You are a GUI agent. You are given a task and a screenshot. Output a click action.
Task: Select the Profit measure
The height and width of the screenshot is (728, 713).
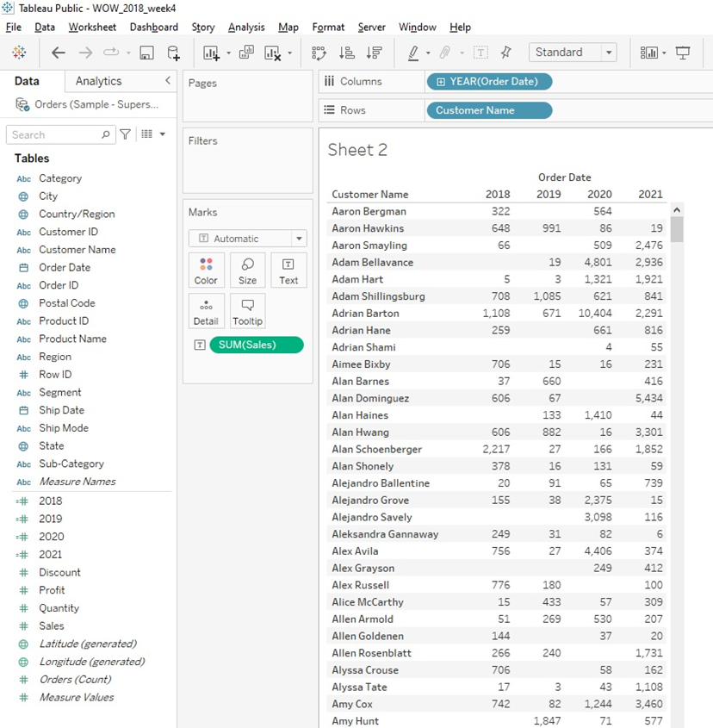click(52, 590)
